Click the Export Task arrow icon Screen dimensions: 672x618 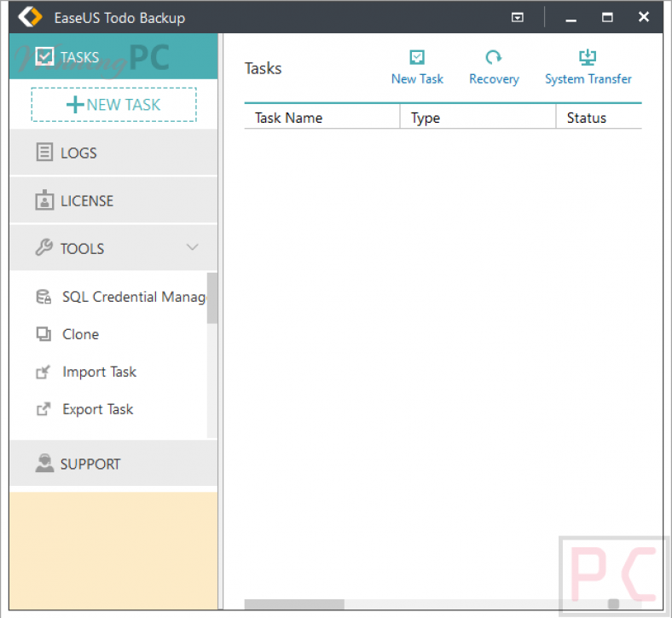pos(43,409)
